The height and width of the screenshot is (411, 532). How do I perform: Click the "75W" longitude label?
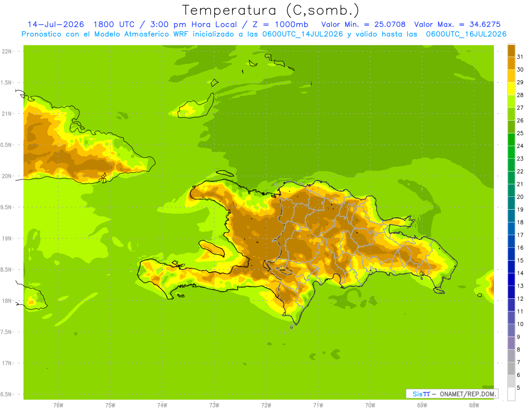(110, 405)
